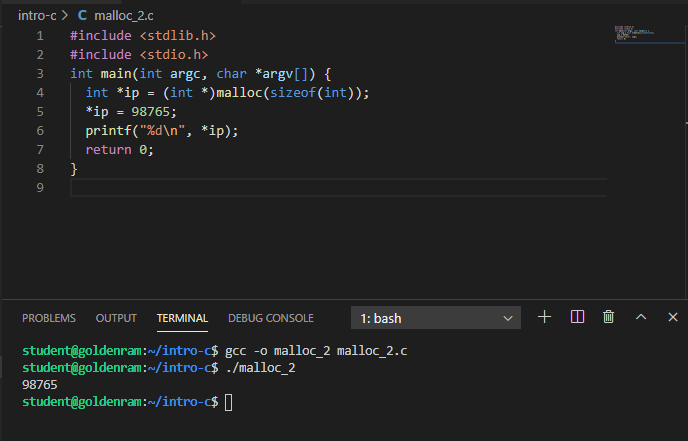
Task: Click the terminal output 98765
Action: tap(39, 385)
